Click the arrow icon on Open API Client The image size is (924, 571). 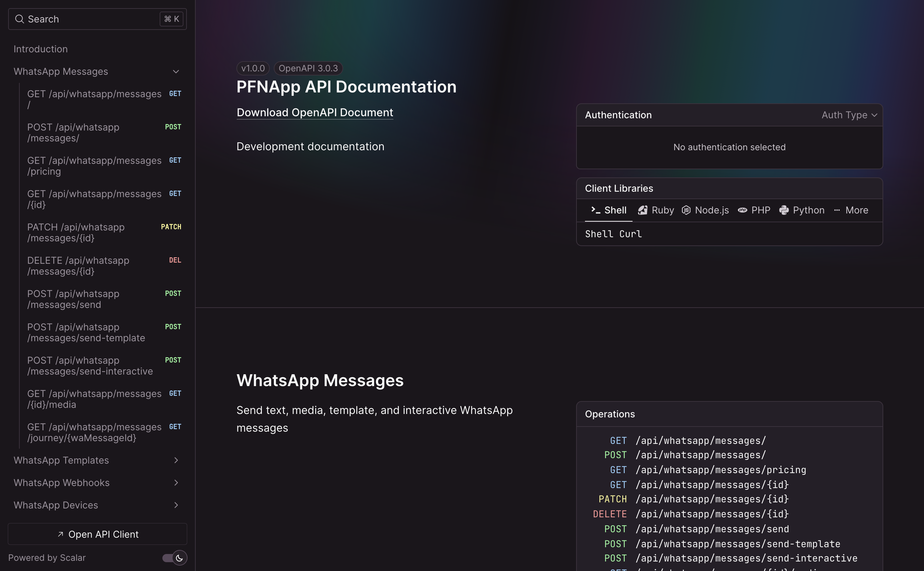(60, 534)
